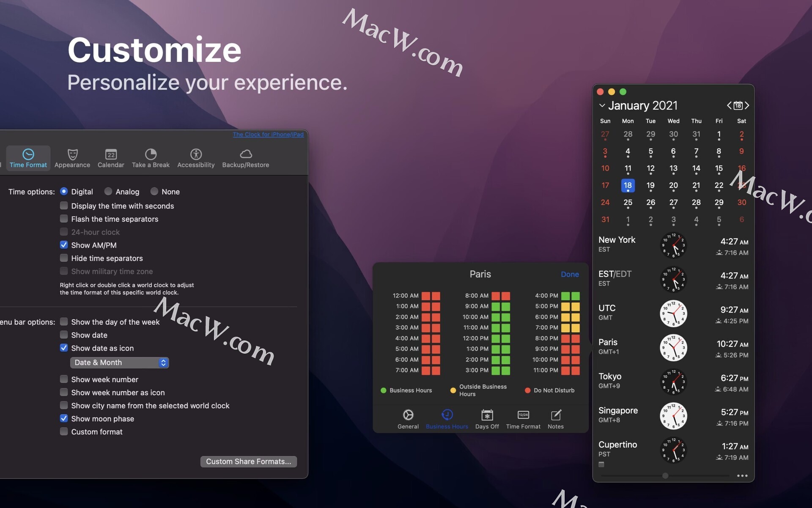Jump to today calendar icon
Image resolution: width=812 pixels, height=508 pixels.
[738, 105]
